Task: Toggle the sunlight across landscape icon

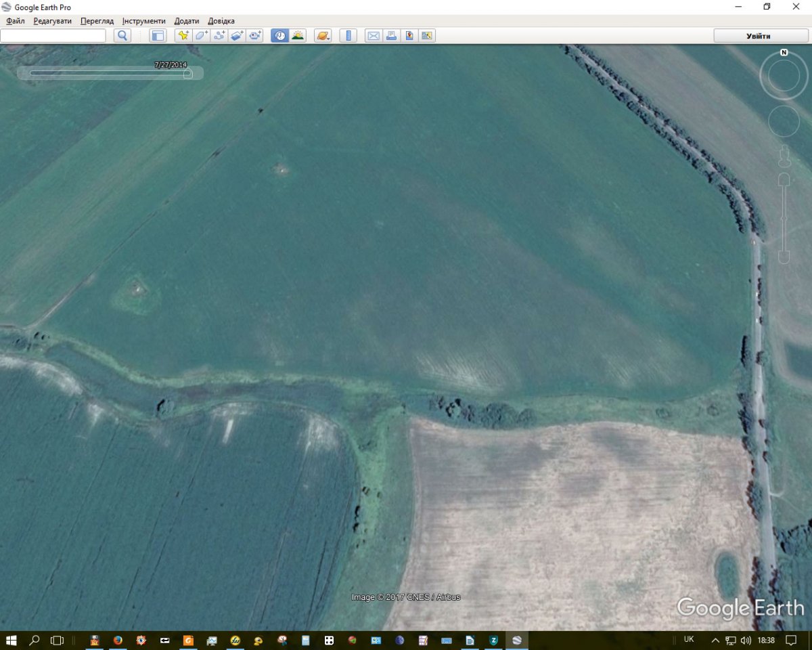Action: (298, 36)
